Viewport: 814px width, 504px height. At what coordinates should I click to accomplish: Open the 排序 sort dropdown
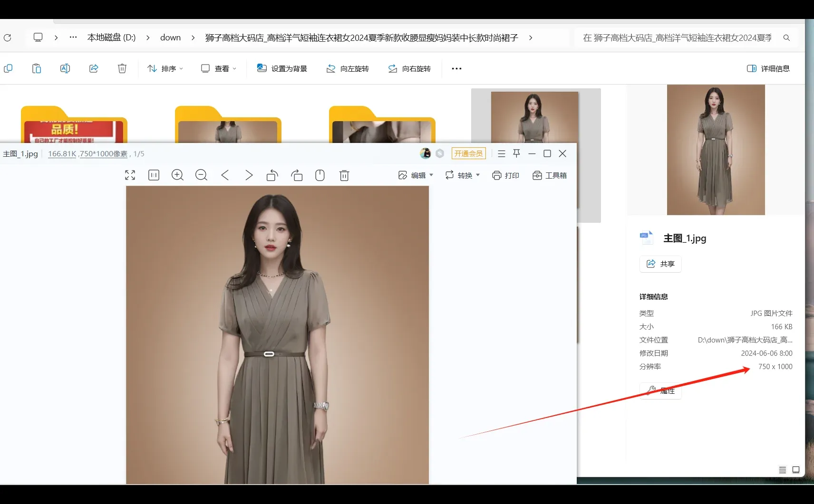click(165, 68)
